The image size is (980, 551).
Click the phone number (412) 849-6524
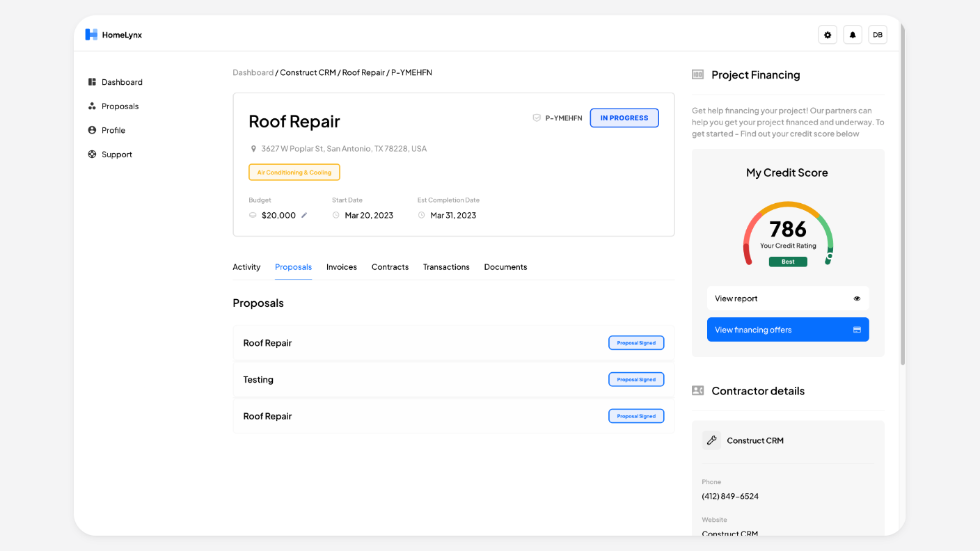(730, 497)
